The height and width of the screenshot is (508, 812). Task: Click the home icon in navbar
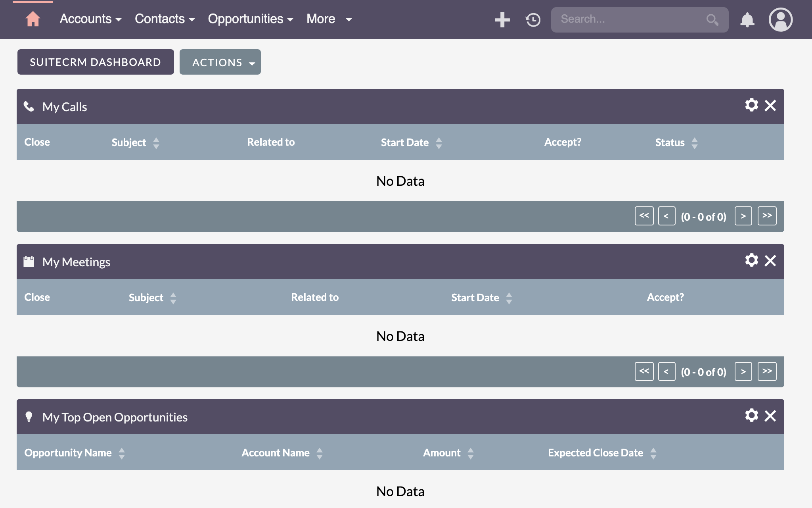[33, 19]
